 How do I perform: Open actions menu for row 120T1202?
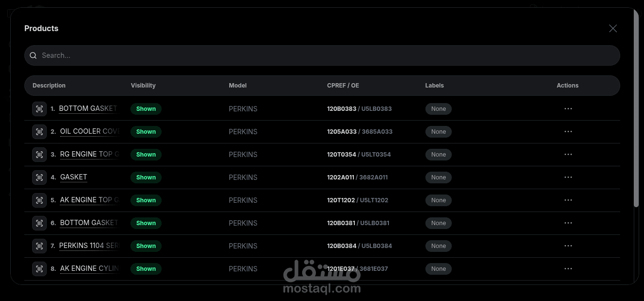568,200
